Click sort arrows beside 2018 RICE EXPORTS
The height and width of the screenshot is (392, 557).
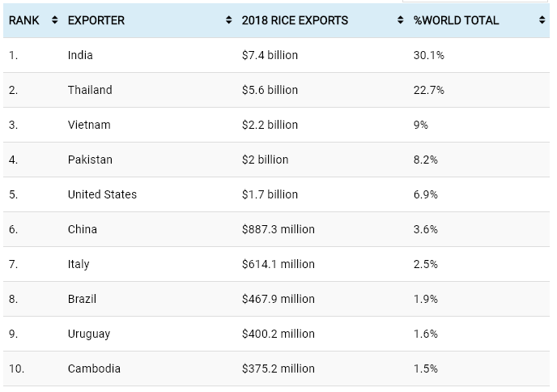401,20
